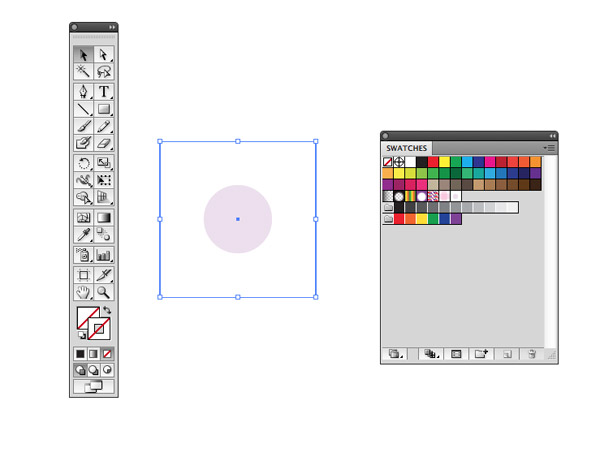Screen dimensions: 600x457
Task: Click the center point of the circle
Action: 238,219
